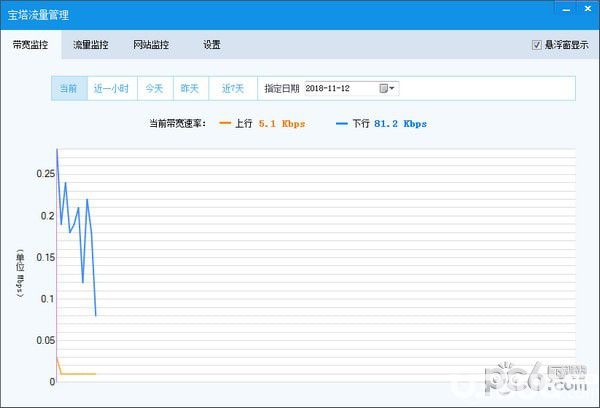Switch to the 带宽监控 tab
This screenshot has height=408, width=600.
[31, 45]
